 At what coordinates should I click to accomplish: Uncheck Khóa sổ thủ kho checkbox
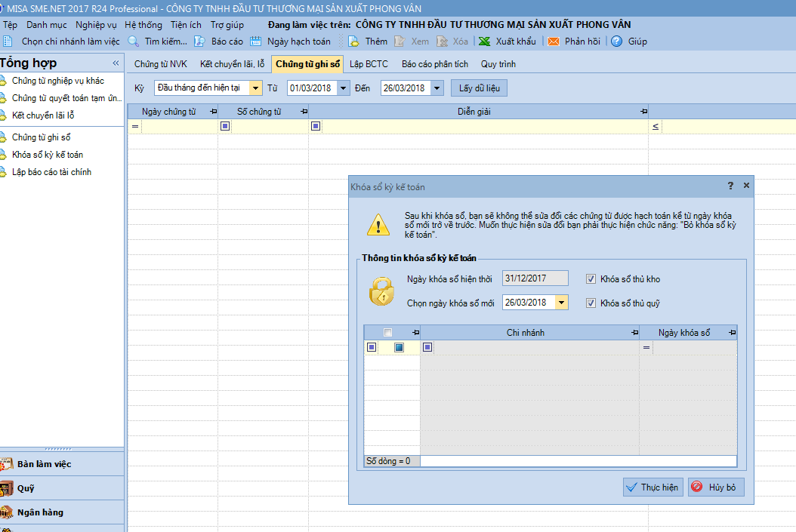(x=591, y=279)
